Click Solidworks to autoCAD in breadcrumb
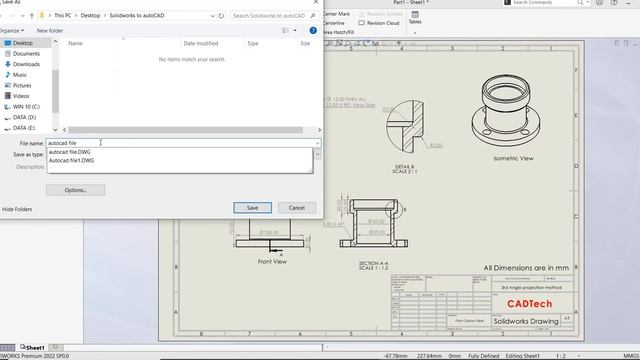 click(x=137, y=16)
